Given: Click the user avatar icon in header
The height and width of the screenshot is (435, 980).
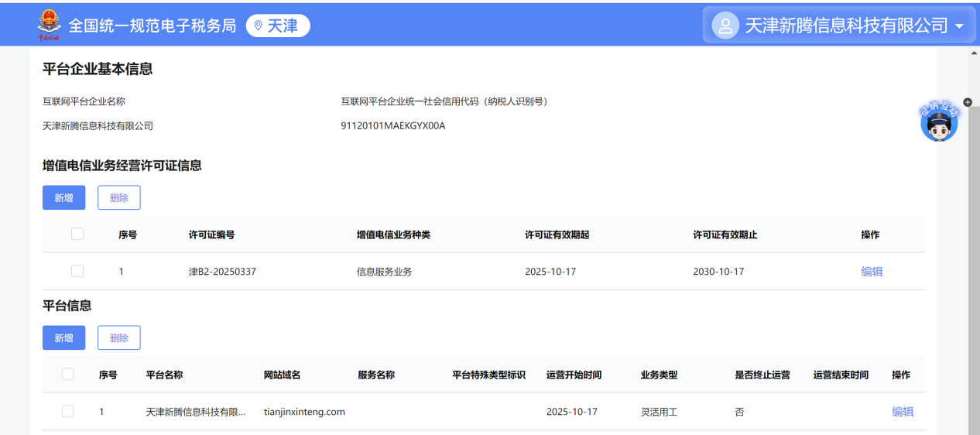Looking at the screenshot, I should pos(725,26).
